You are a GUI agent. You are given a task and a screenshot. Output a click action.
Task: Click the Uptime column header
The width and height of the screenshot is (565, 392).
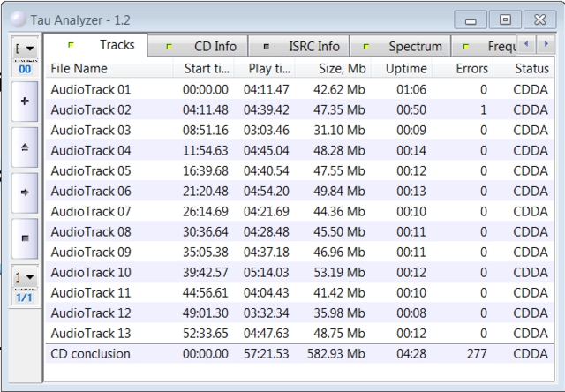pyautogui.click(x=407, y=68)
